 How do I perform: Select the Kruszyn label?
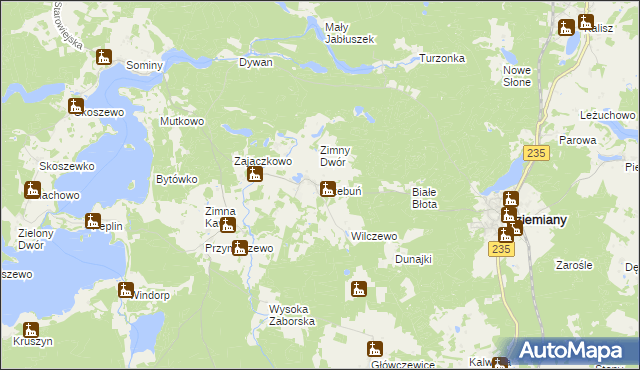pyautogui.click(x=33, y=341)
